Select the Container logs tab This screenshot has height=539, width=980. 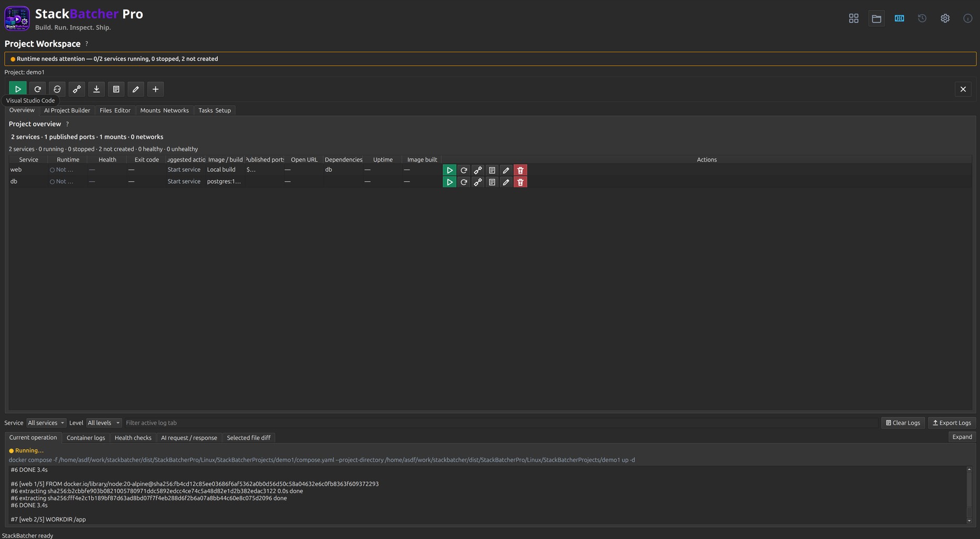pyautogui.click(x=86, y=438)
